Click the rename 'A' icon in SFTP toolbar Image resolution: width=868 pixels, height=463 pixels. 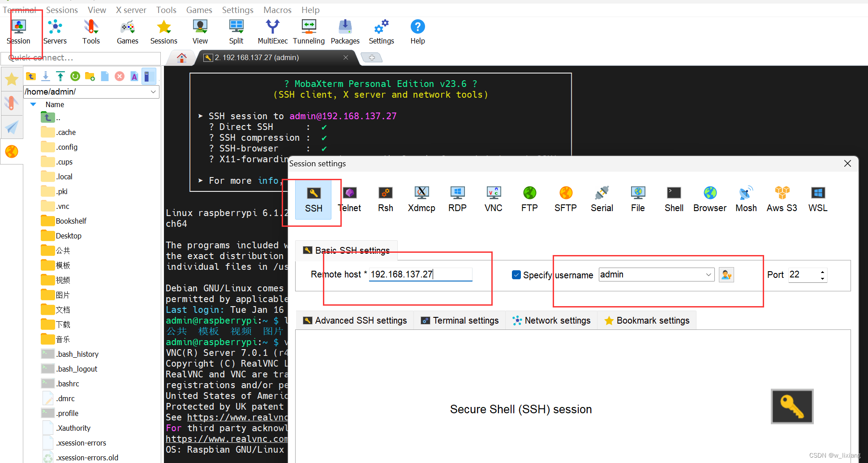[134, 76]
